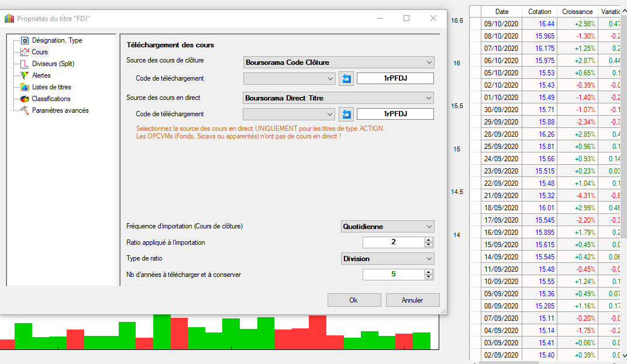Click the closing price code field 1rPFDJ
Viewport: 627px width, 364px height.
(x=395, y=79)
